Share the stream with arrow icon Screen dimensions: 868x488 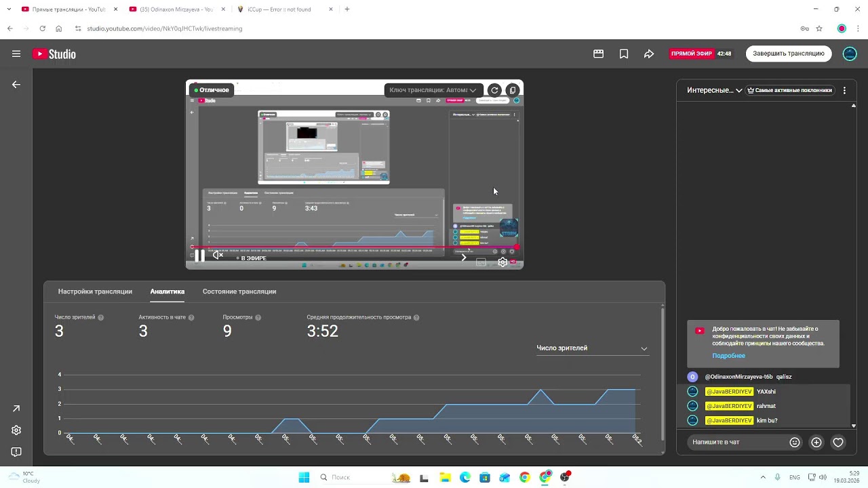click(649, 54)
